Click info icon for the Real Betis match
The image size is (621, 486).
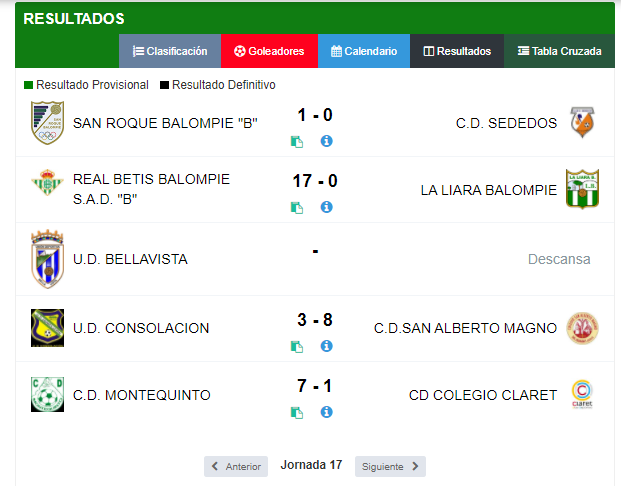point(326,207)
